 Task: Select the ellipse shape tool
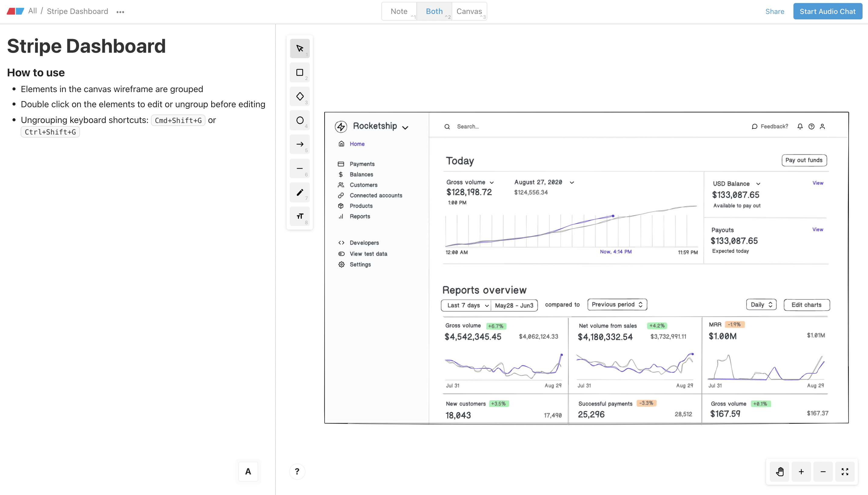(x=300, y=120)
